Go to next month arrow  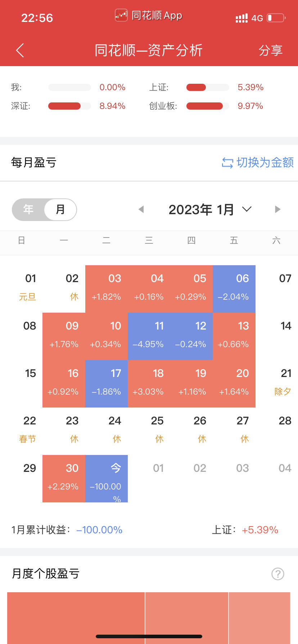(x=277, y=209)
